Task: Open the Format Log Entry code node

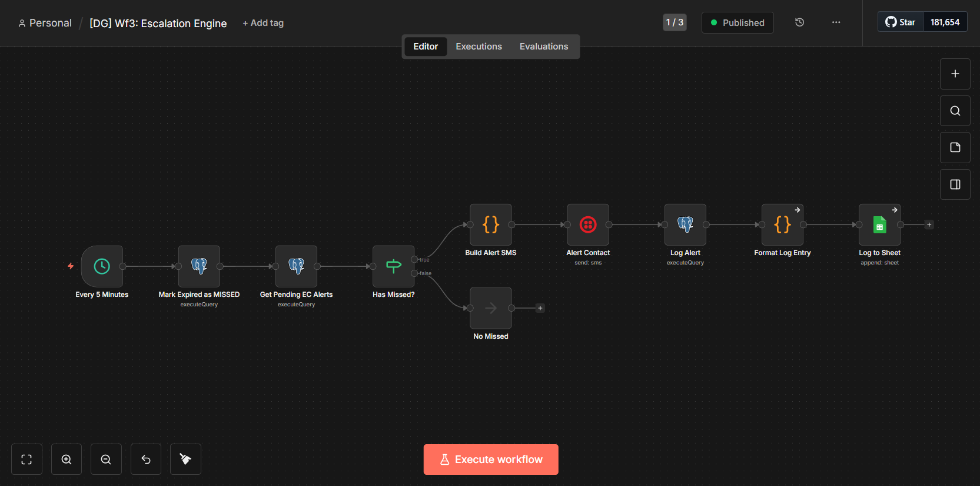Action: point(782,224)
